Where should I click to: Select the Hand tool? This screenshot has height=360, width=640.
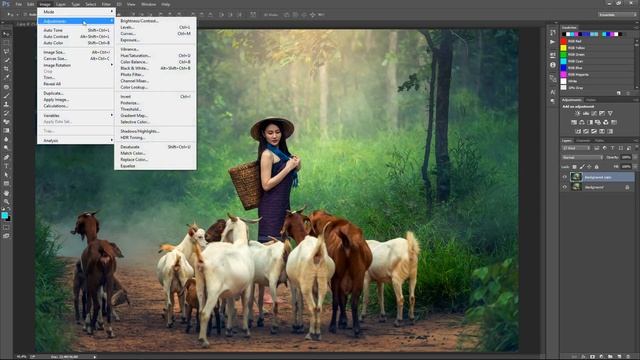click(x=6, y=193)
